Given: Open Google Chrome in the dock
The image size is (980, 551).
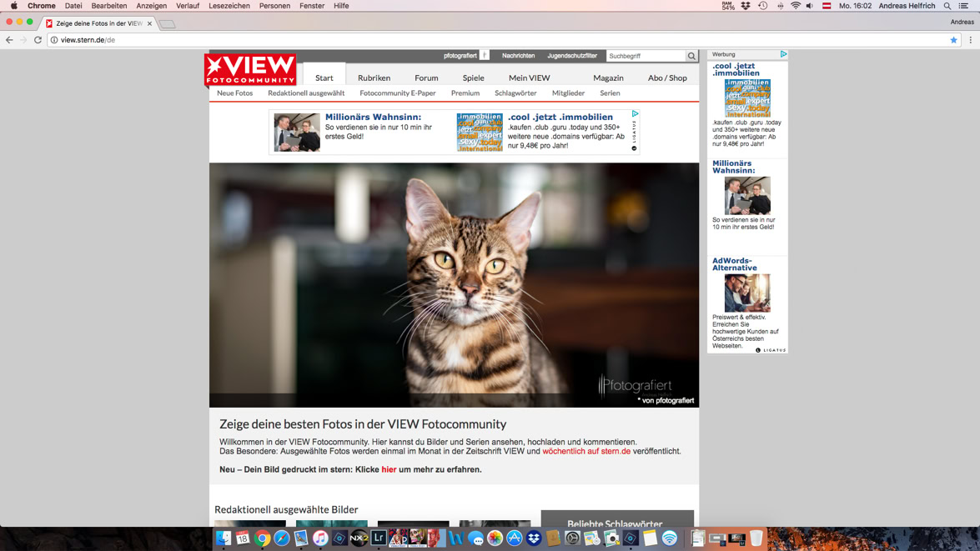Looking at the screenshot, I should [x=262, y=538].
